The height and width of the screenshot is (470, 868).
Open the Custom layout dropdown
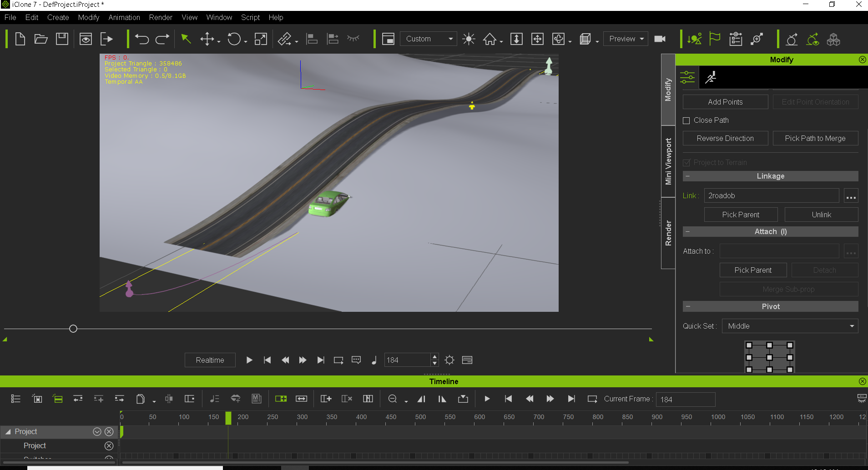tap(429, 39)
